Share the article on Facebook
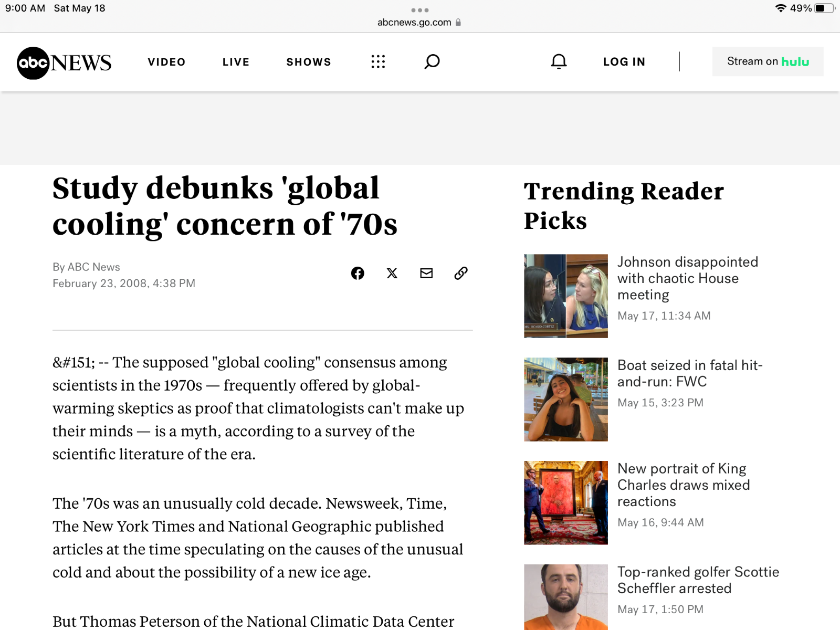 [x=358, y=273]
